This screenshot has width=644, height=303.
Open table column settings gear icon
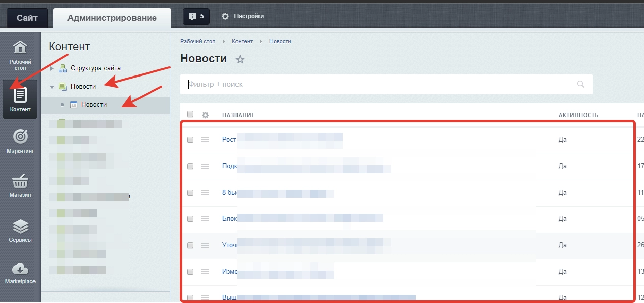pos(205,115)
